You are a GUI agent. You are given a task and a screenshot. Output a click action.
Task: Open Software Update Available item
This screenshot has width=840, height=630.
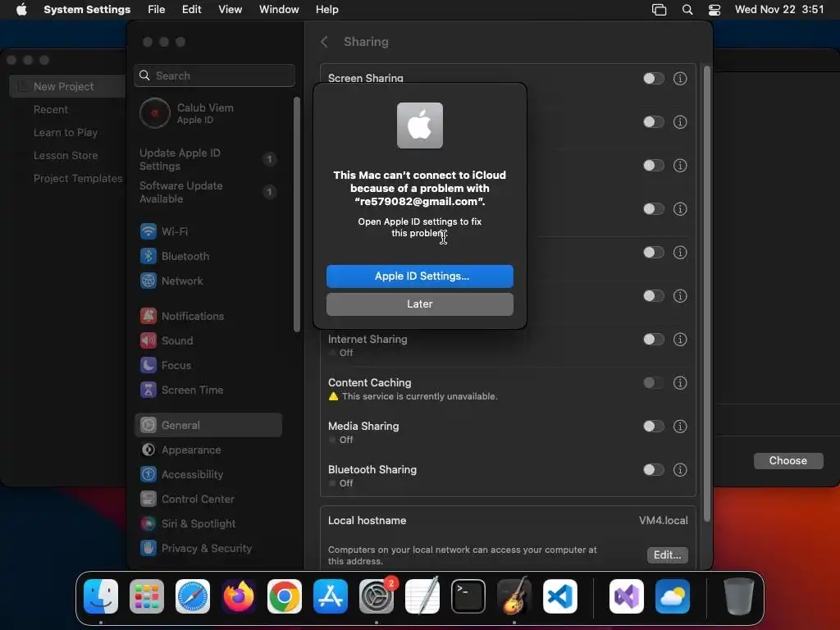208,192
